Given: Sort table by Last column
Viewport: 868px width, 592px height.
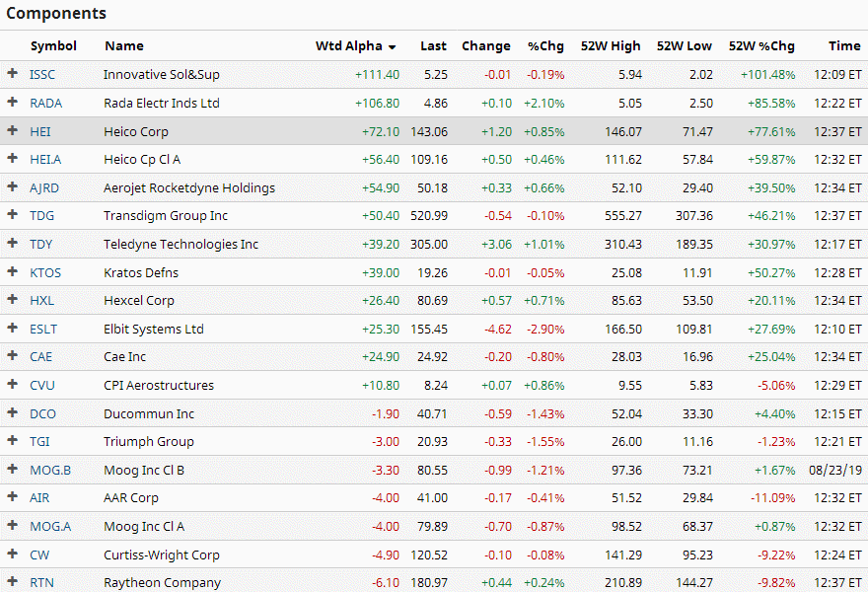Looking at the screenshot, I should click(433, 46).
